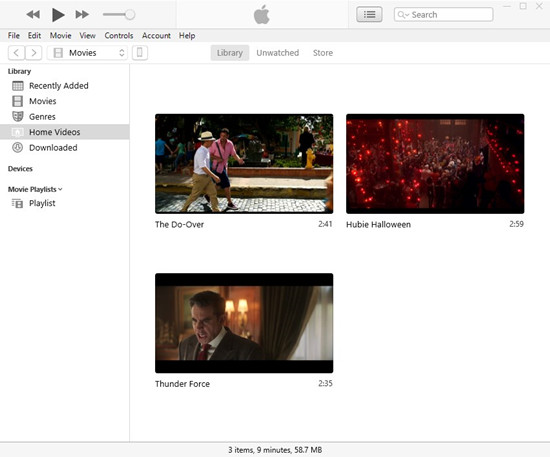The width and height of the screenshot is (550, 457).
Task: Select The Do-Over video thumbnail
Action: (x=244, y=164)
